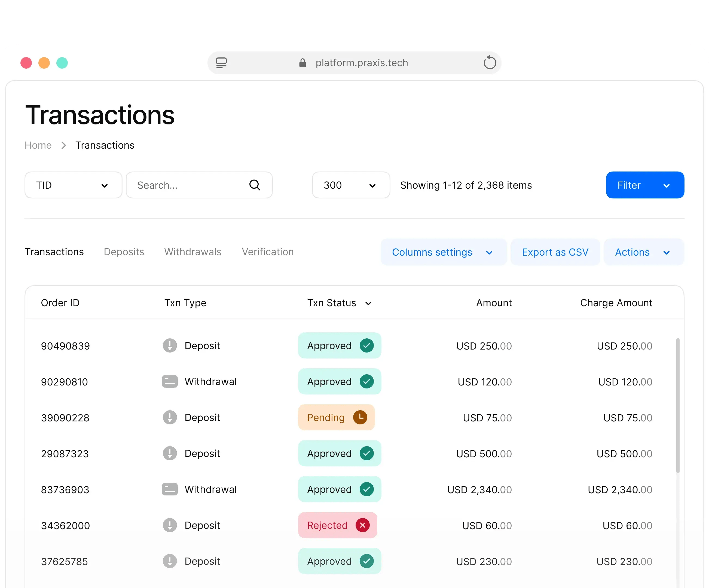Click order ID 90490839
This screenshot has width=709, height=588.
[x=66, y=346]
